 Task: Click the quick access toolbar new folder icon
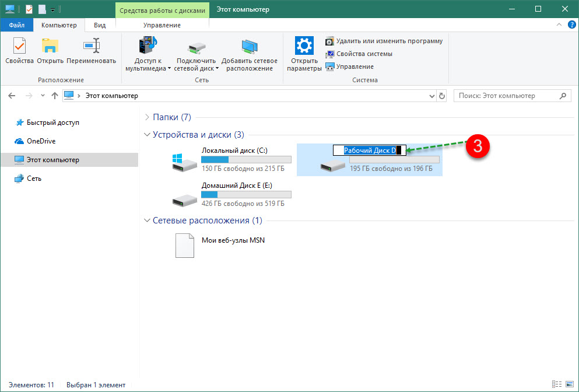[x=42, y=9]
